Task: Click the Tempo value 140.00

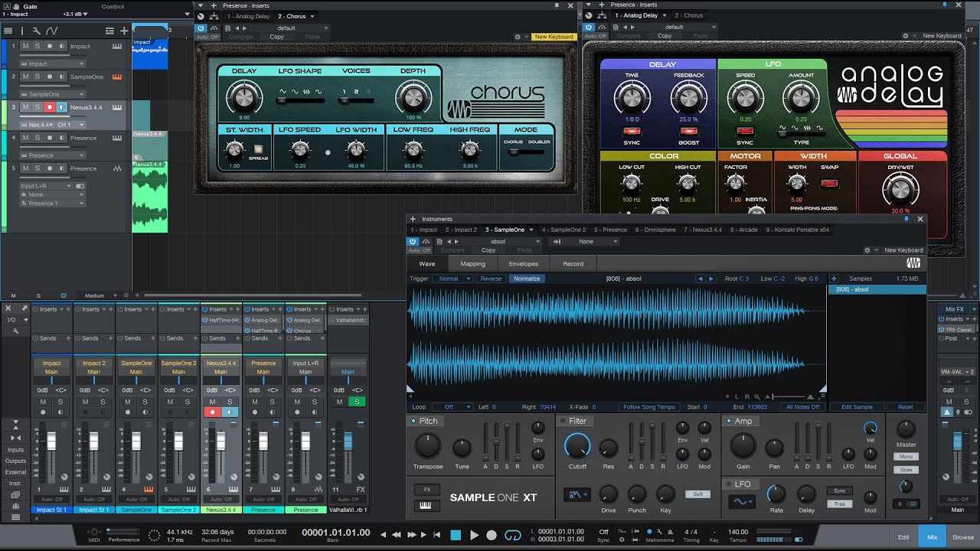Action: click(738, 531)
